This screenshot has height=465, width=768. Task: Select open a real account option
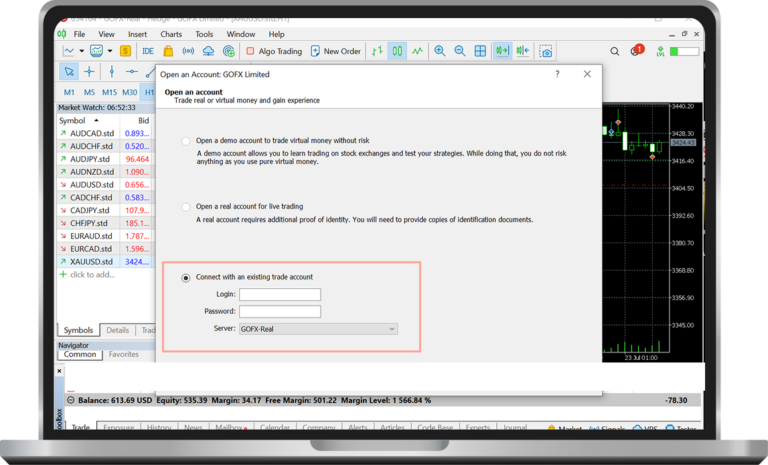186,207
